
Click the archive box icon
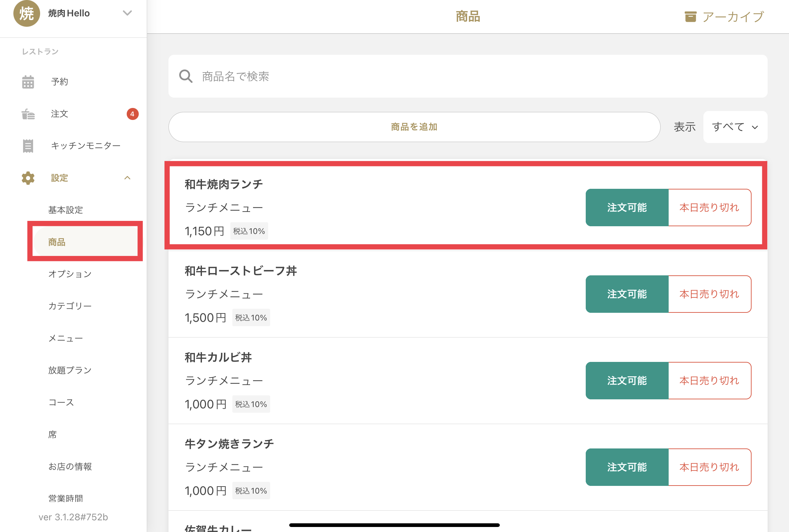pyautogui.click(x=690, y=16)
